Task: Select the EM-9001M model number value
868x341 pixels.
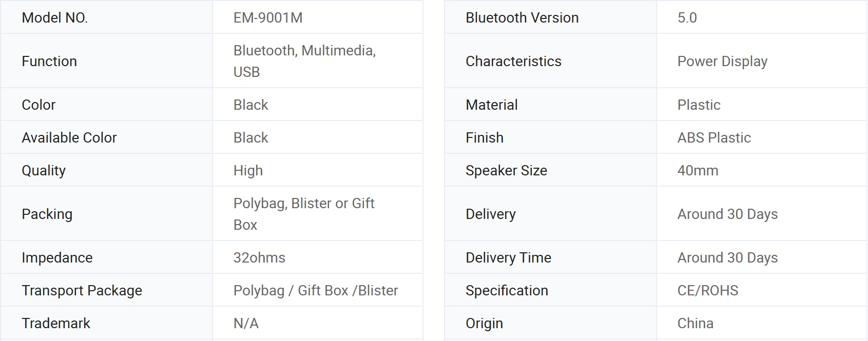Action: click(x=267, y=18)
